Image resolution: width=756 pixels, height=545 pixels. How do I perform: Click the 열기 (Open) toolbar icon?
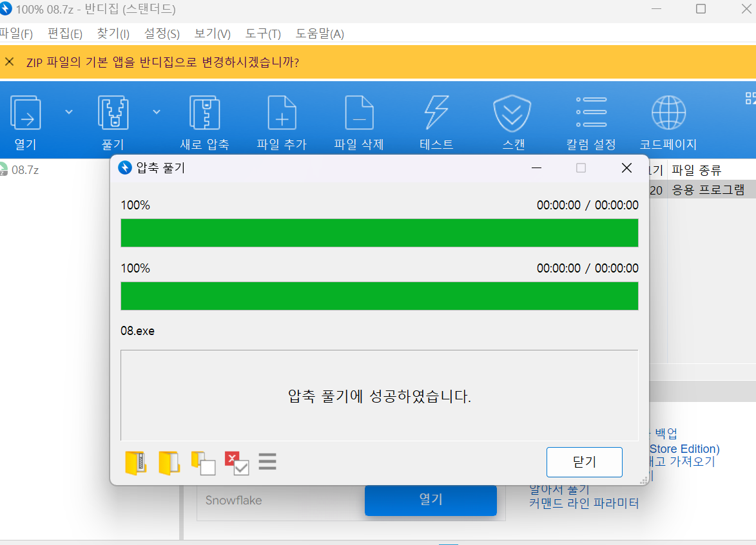coord(26,113)
